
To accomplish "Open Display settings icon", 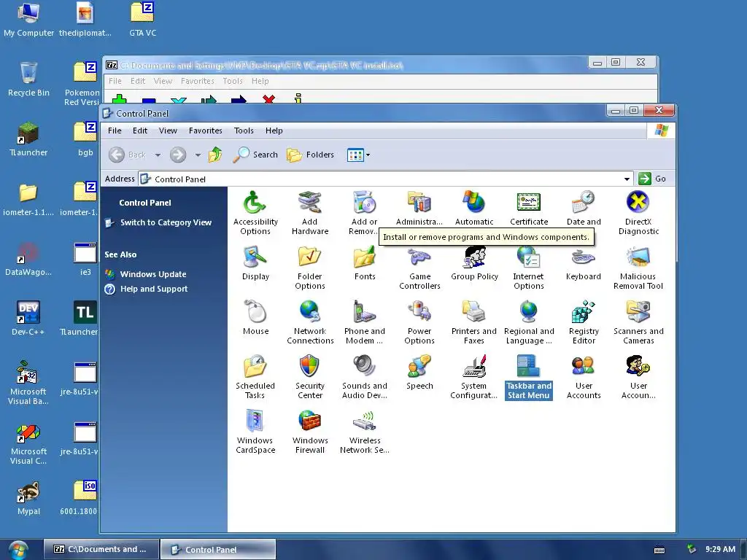I will [255, 262].
